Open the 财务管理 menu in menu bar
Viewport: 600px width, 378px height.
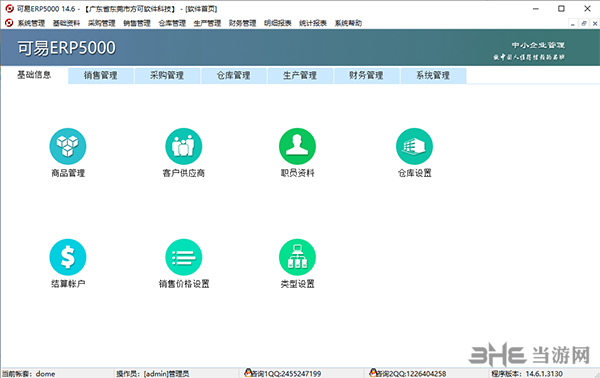243,23
